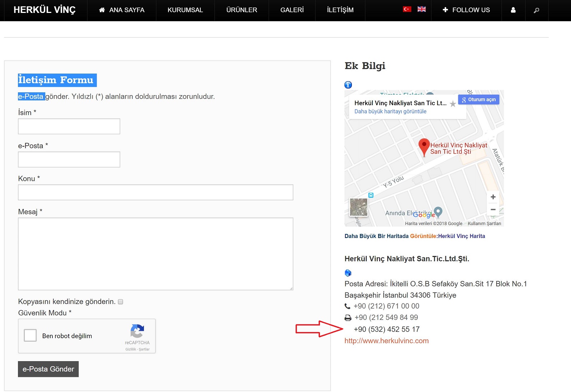The height and width of the screenshot is (392, 571).
Task: Click the Turkish flag language icon
Action: click(407, 9)
